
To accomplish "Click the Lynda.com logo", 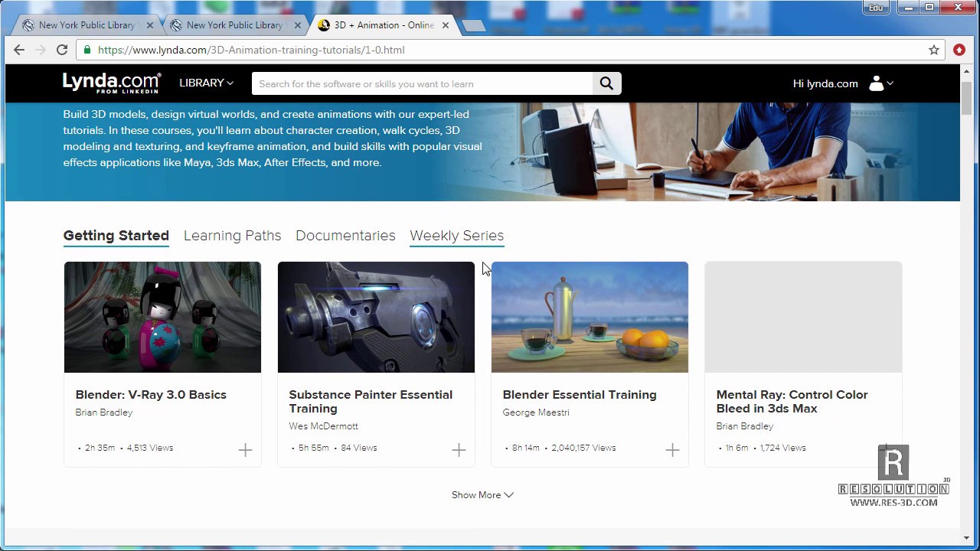I will pyautogui.click(x=112, y=83).
